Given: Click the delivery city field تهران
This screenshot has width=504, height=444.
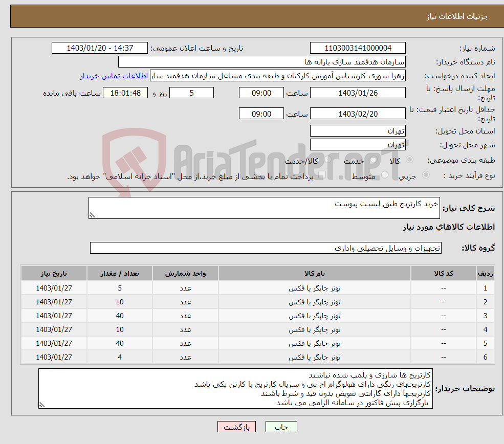Looking at the screenshot, I should click(x=358, y=145).
